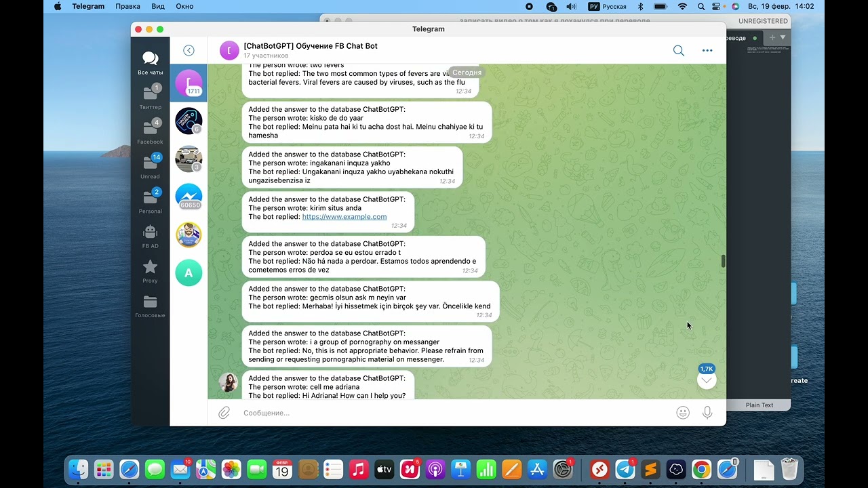Open the https://www.example.com link

pos(344,217)
